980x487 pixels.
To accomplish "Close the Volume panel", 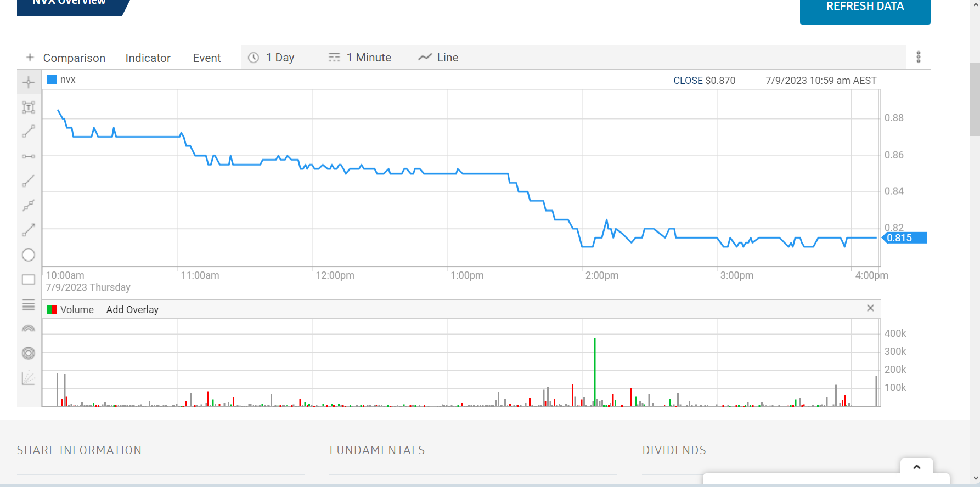I will 870,308.
